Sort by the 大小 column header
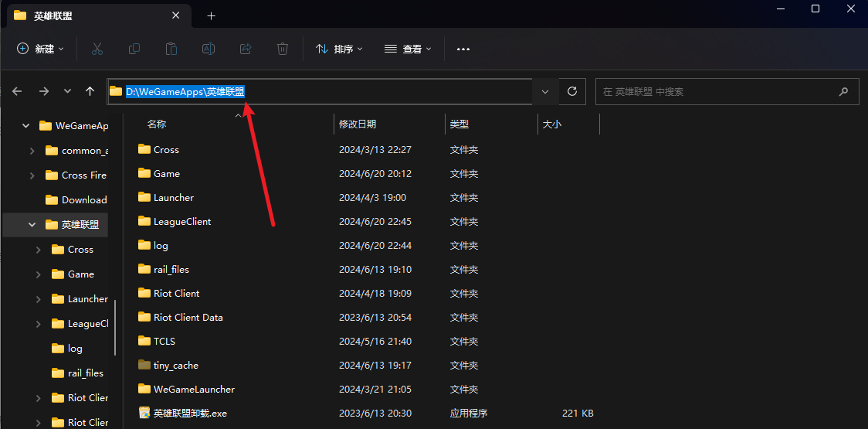 point(552,124)
